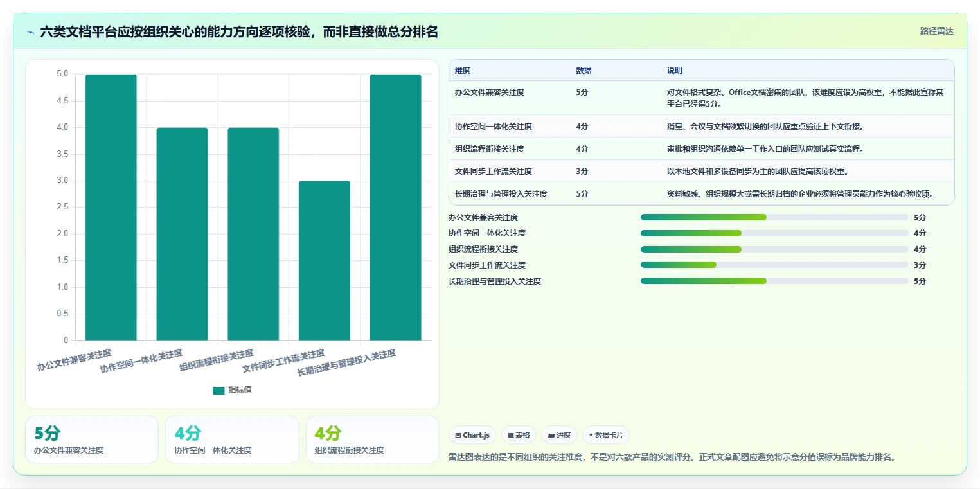Click the 组织流程衔接关注度 chart bar
Screen dimensions: 980x489
pyautogui.click(x=253, y=234)
